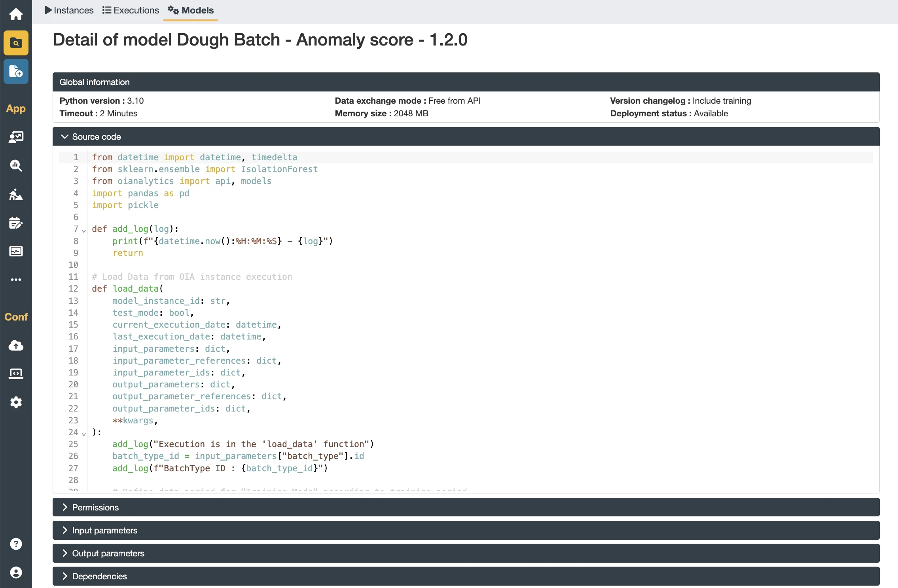Select the Models tab
The height and width of the screenshot is (588, 898).
pos(191,10)
